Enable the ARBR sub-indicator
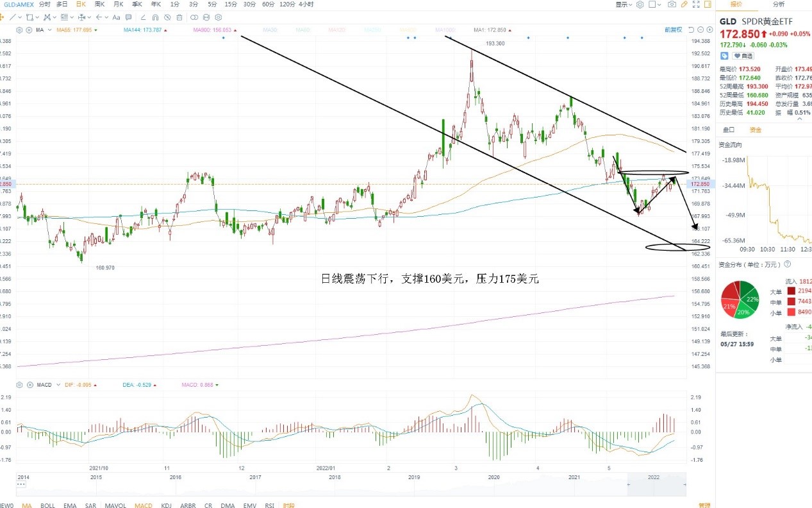 tap(188, 505)
